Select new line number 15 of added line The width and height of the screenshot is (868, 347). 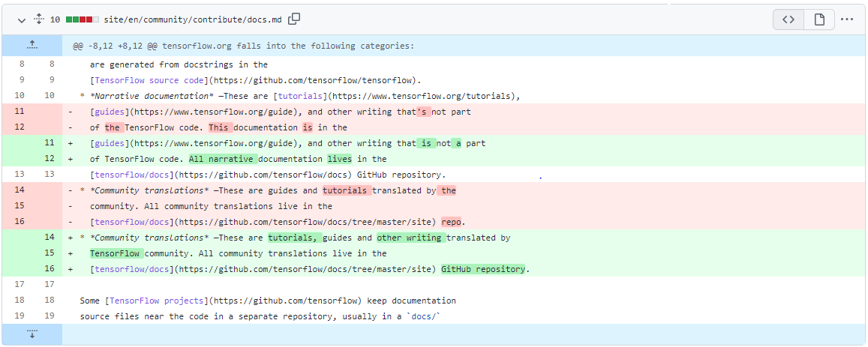click(50, 253)
